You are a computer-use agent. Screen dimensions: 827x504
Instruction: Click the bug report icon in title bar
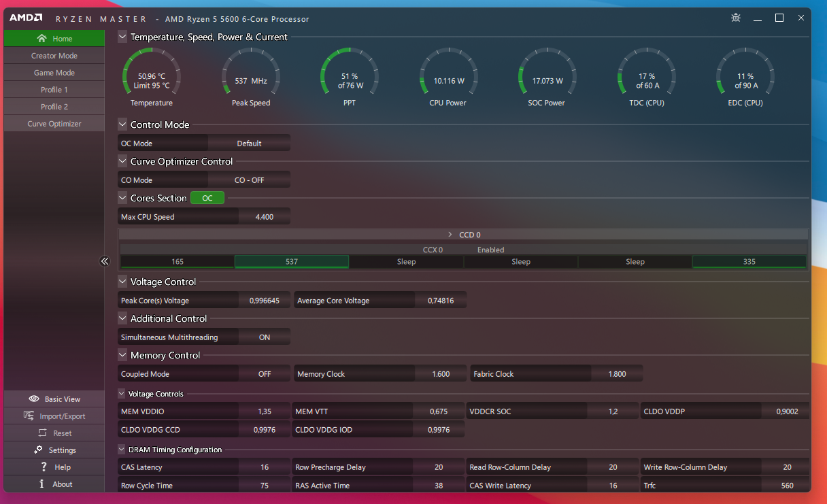(x=736, y=18)
